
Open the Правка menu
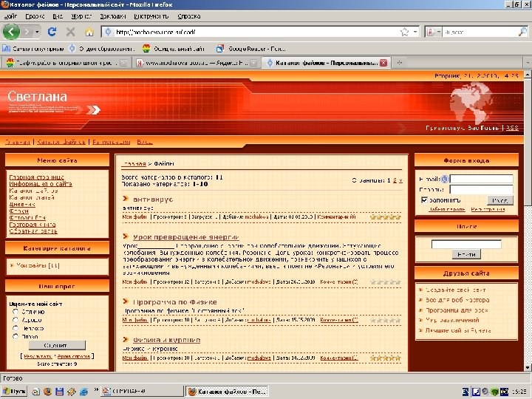click(x=35, y=16)
